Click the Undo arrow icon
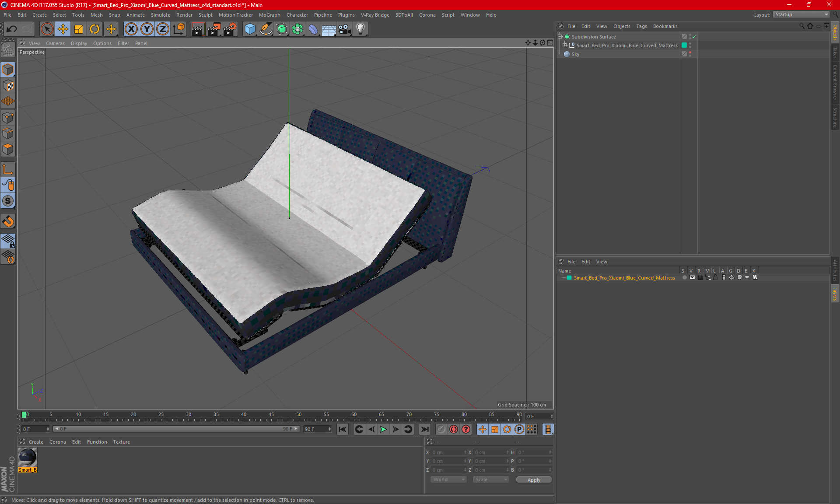840x504 pixels. pos(12,29)
